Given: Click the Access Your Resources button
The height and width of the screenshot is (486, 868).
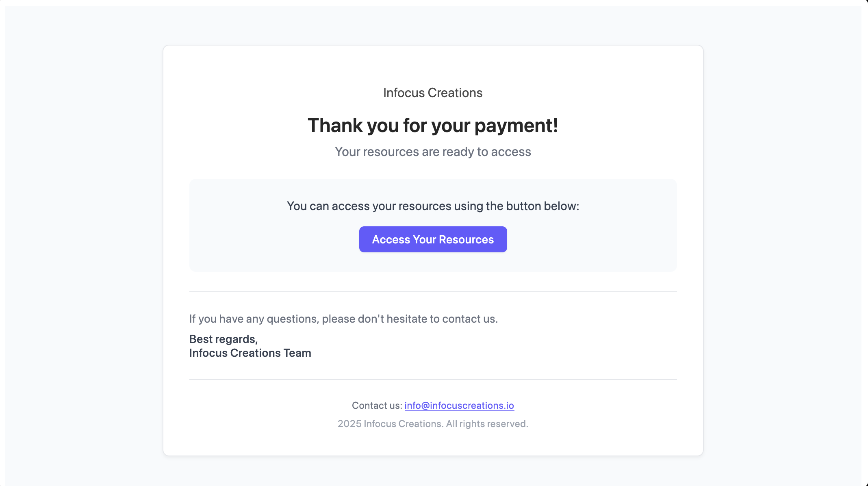Looking at the screenshot, I should tap(433, 239).
